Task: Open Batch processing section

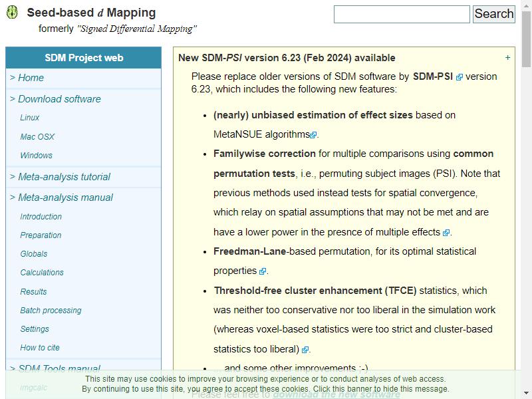Action: point(51,311)
